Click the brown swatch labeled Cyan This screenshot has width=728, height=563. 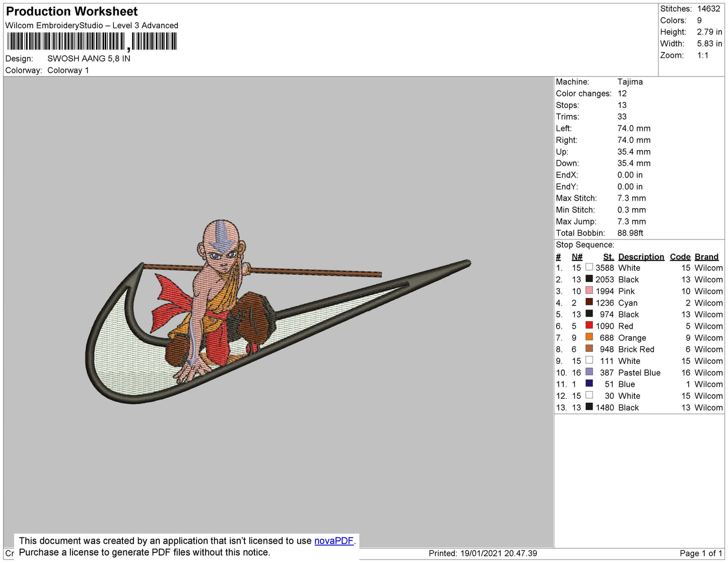pyautogui.click(x=589, y=302)
